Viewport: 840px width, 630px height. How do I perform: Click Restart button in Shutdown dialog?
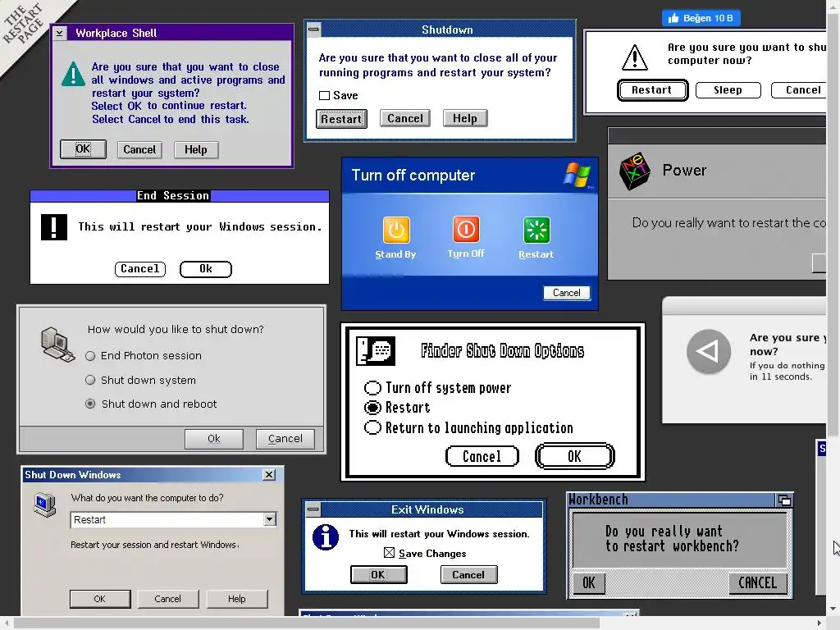click(x=341, y=119)
